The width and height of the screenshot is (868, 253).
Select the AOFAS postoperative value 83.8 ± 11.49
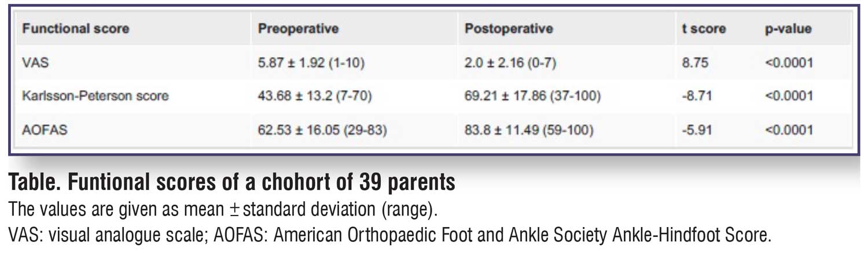(529, 130)
